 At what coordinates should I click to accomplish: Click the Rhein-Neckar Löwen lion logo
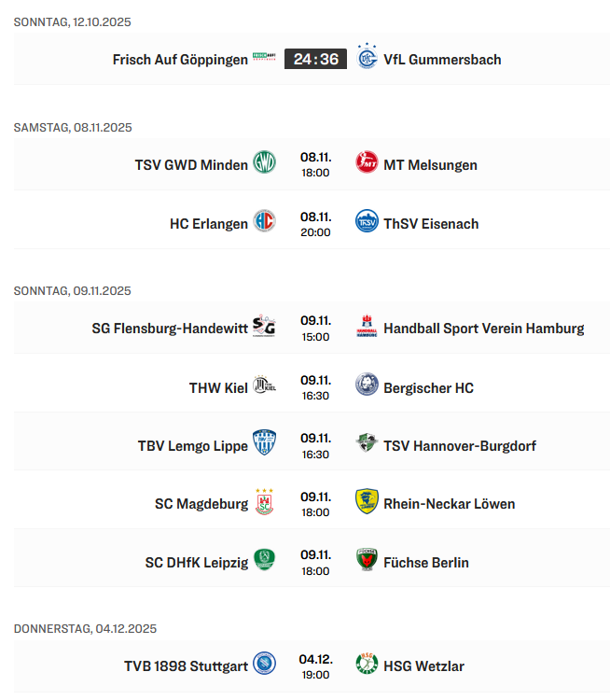tap(367, 502)
